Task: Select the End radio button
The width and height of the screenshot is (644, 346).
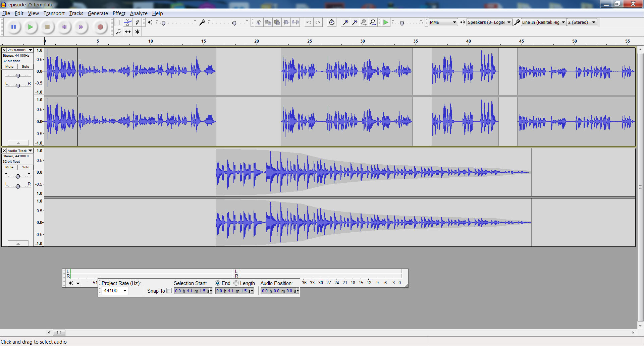Action: [218, 283]
